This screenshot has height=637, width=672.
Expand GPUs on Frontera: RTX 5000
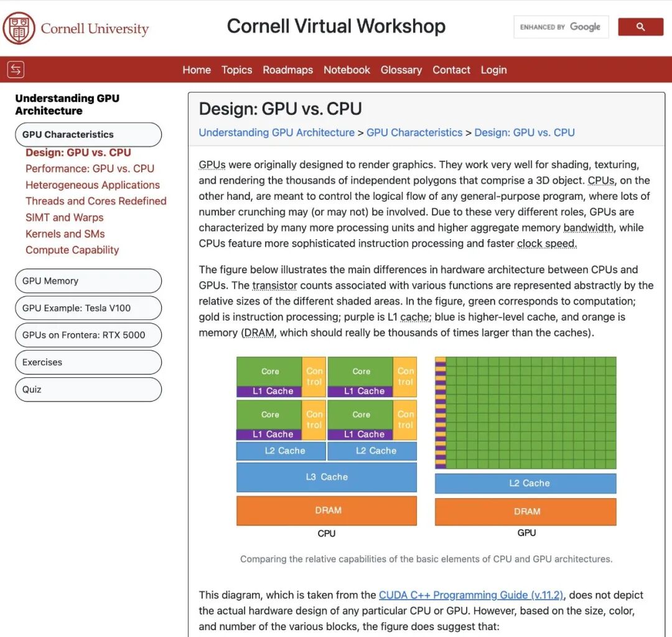[88, 335]
